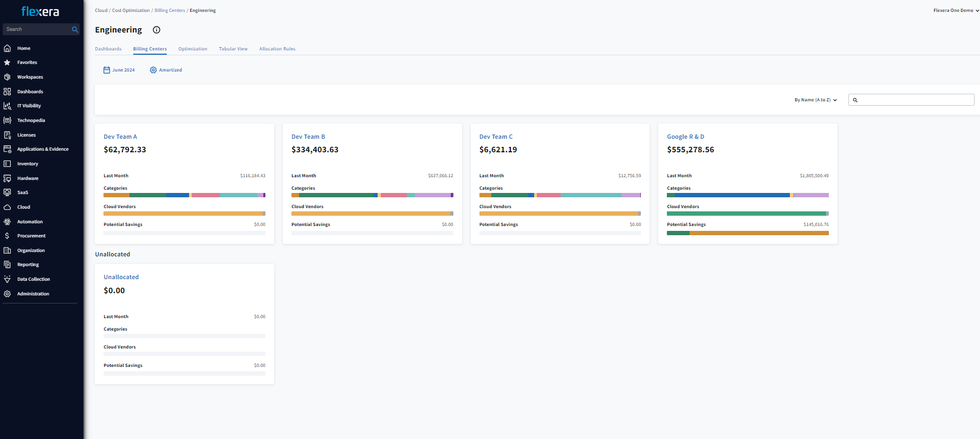Click the info icon beside Engineering title

(157, 30)
